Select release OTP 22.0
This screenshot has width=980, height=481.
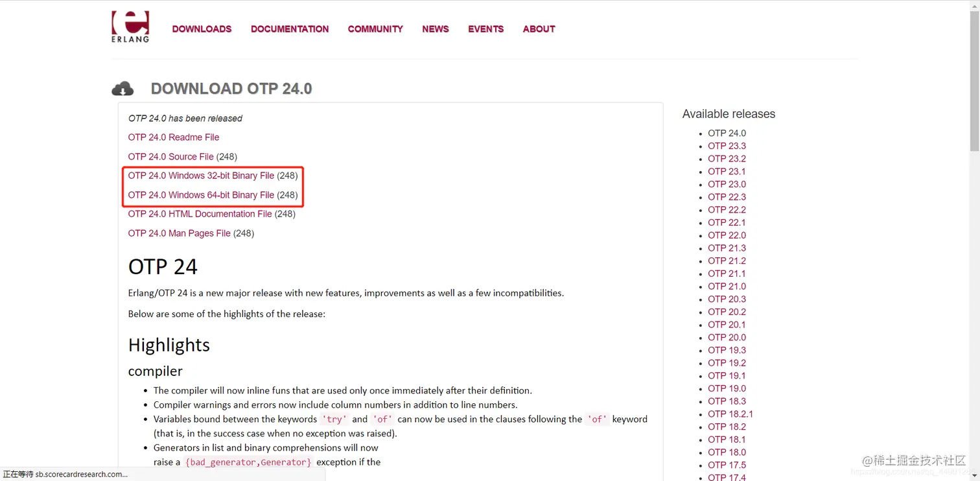coord(727,235)
